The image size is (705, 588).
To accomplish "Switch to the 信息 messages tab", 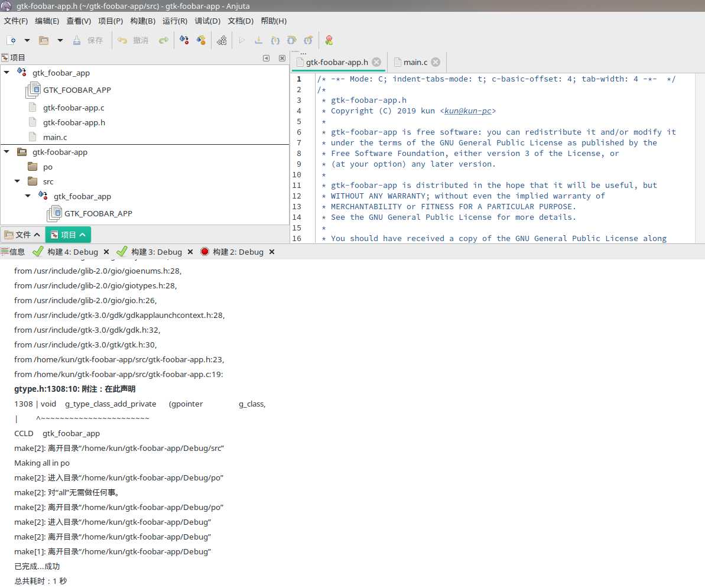I will click(13, 252).
